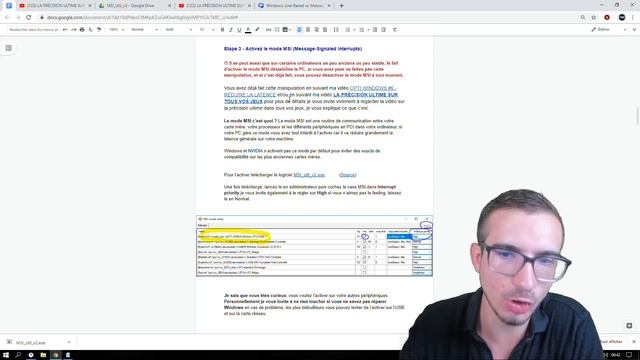The height and width of the screenshot is (360, 640).
Task: Increase the indent
Action: 383,30
